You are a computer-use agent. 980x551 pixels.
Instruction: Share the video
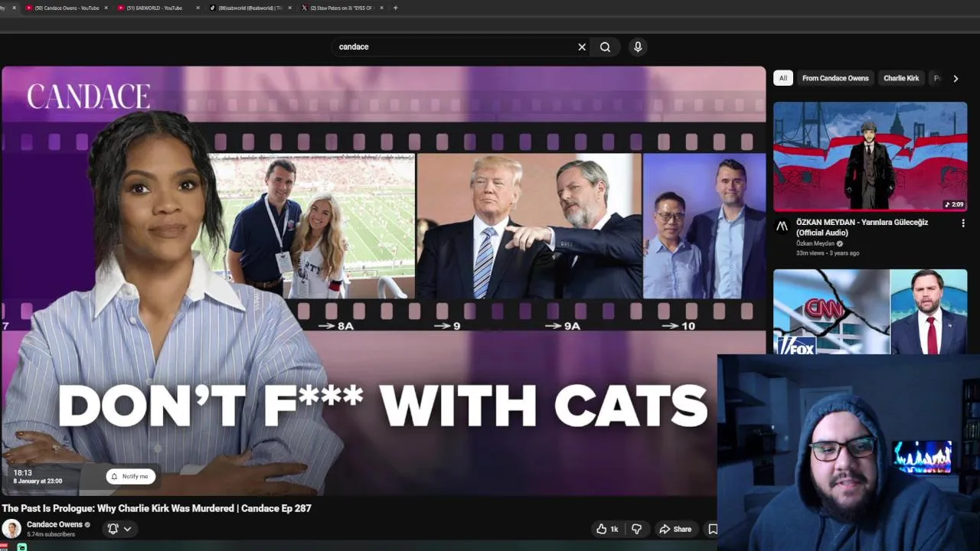675,529
